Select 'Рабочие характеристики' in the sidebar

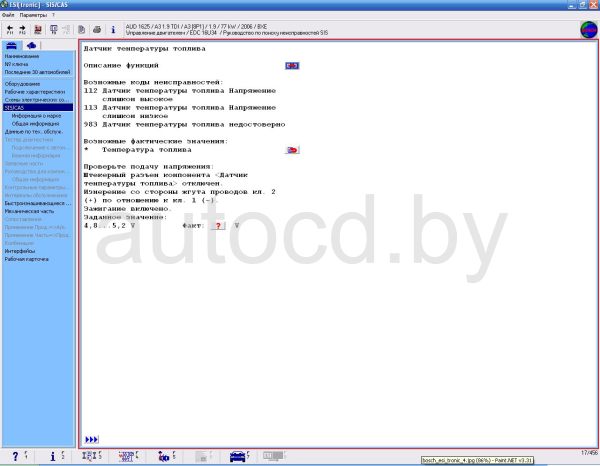pos(35,92)
